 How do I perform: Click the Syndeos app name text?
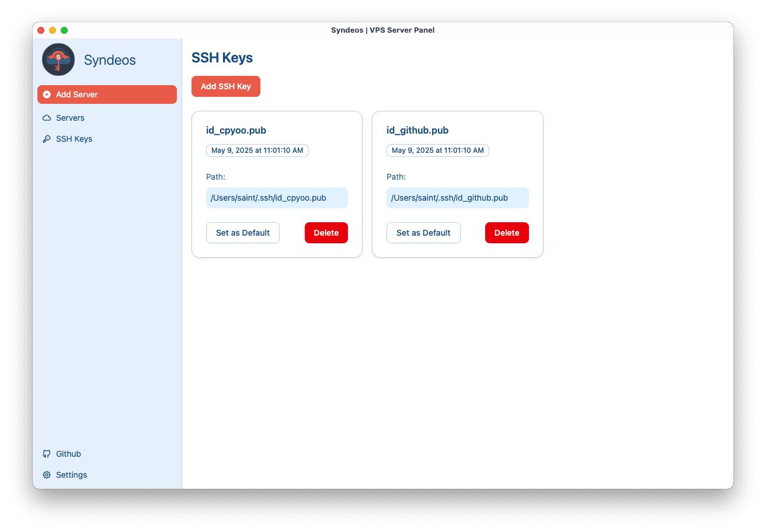tap(110, 60)
